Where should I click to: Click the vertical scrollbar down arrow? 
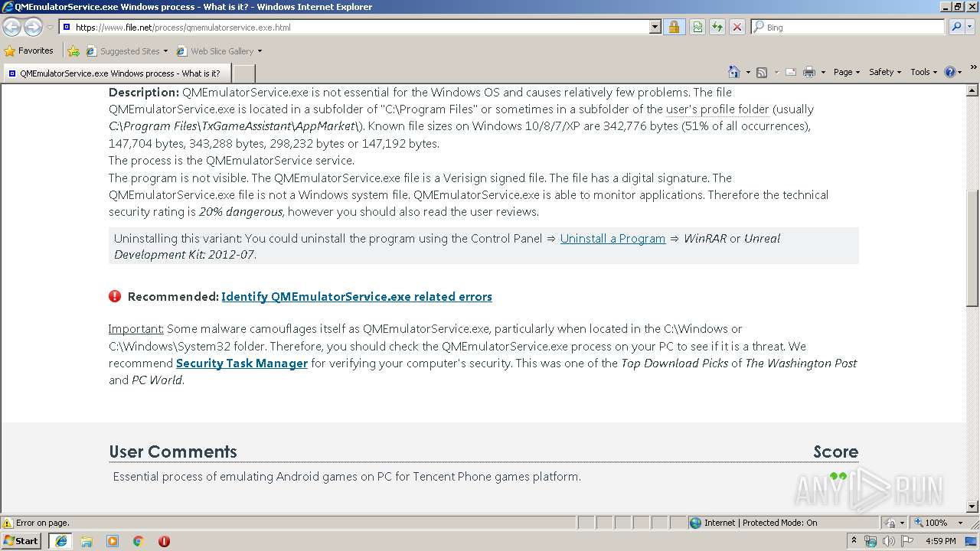pos(972,506)
